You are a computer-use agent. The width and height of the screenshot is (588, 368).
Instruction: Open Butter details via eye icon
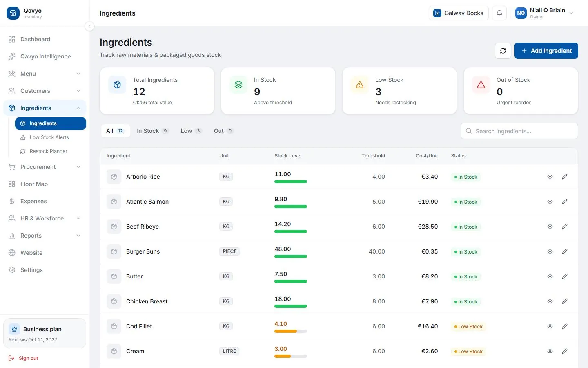(550, 276)
